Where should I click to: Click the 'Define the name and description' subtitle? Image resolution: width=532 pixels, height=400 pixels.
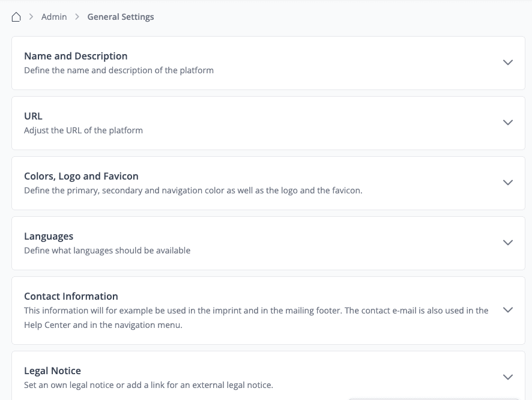(x=119, y=70)
